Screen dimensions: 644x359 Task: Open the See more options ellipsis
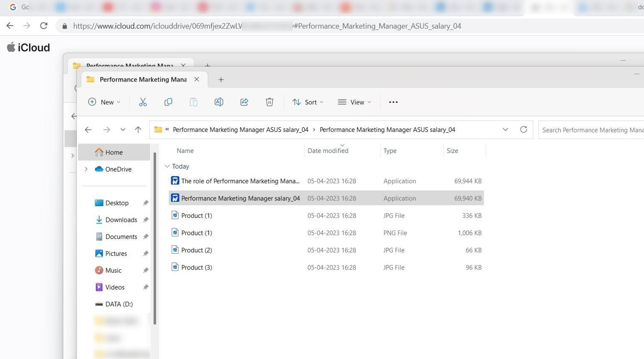click(x=393, y=102)
